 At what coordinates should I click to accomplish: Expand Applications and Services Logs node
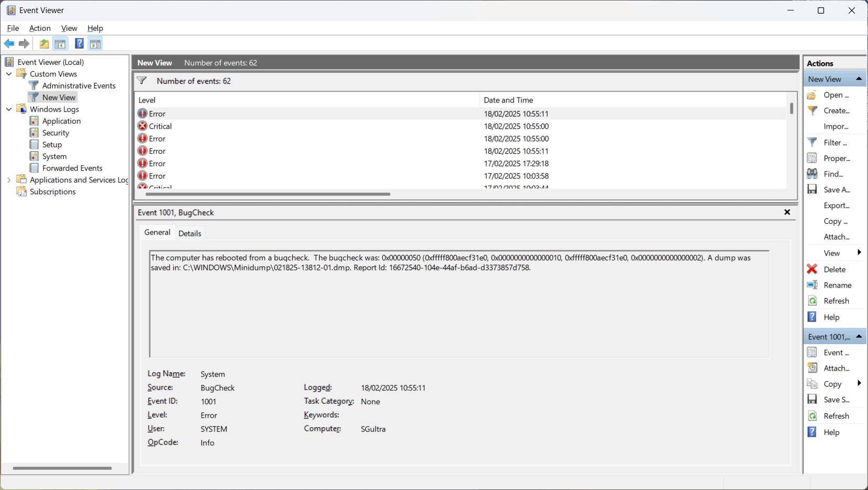(x=9, y=180)
